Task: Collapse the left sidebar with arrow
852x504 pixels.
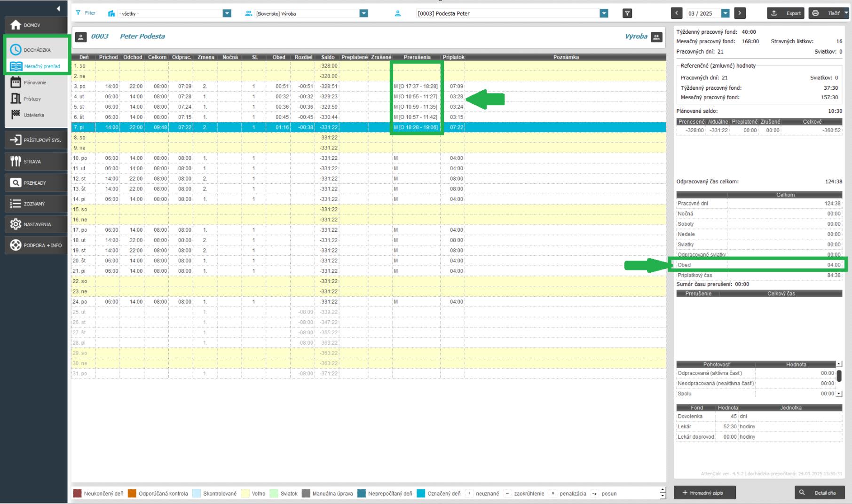Action: click(x=58, y=8)
